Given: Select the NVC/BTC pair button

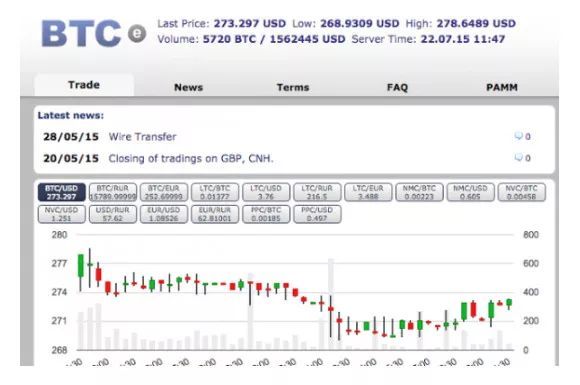Looking at the screenshot, I should 521,192.
